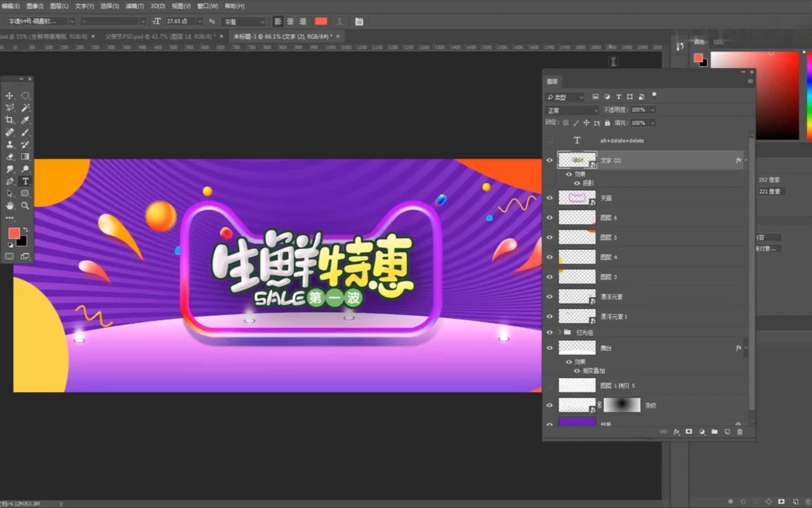
Task: Select the Polygonal Lasso tool
Action: pos(9,108)
